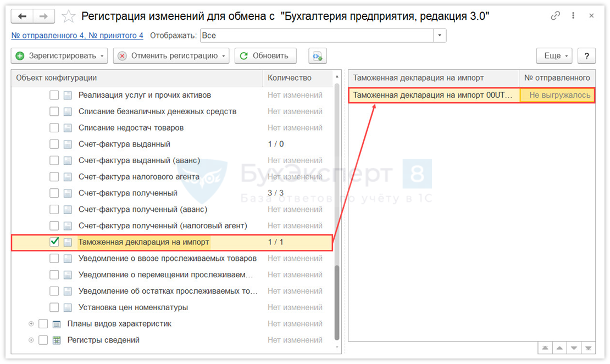This screenshot has width=610, height=364.
Task: Click document icon of Счет-фактура выданный row
Action: tap(68, 144)
